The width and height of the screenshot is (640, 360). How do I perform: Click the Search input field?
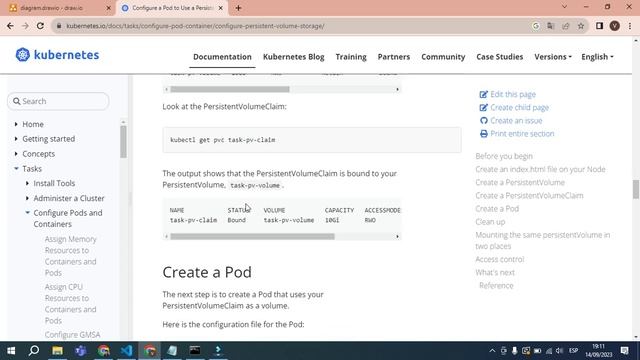58,101
